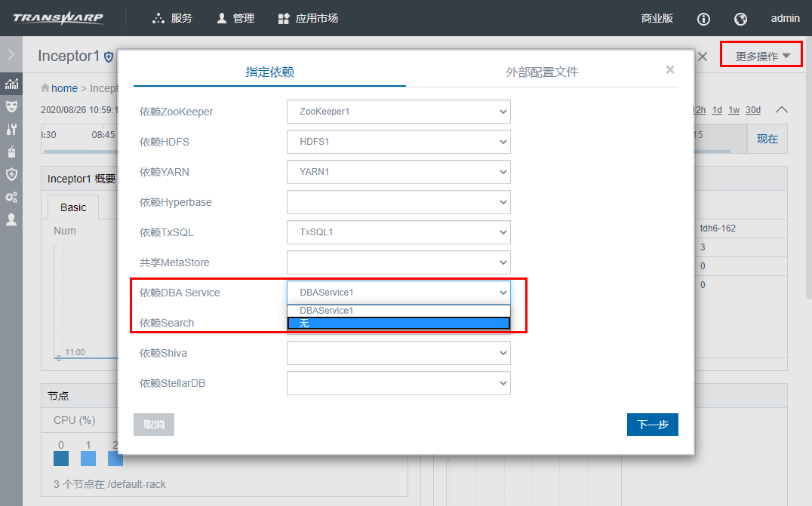812x506 pixels.
Task: Open the chart dashboard sidebar icon
Action: [11, 84]
